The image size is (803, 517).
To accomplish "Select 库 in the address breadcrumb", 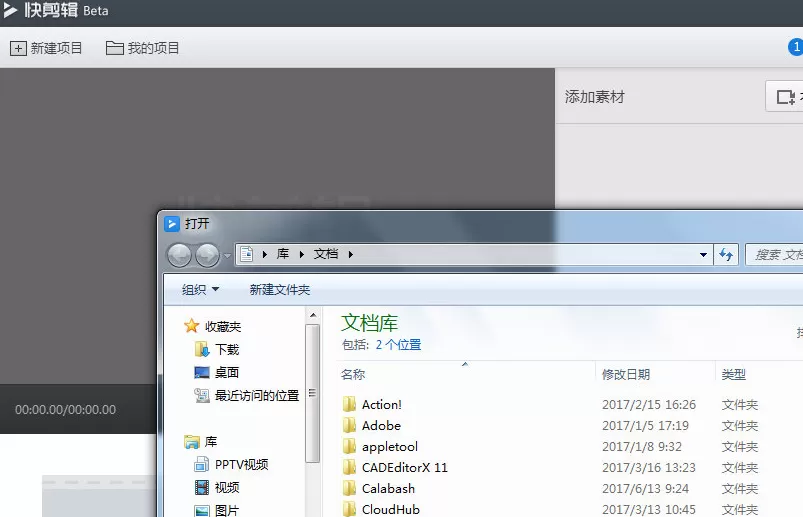I will [283, 254].
